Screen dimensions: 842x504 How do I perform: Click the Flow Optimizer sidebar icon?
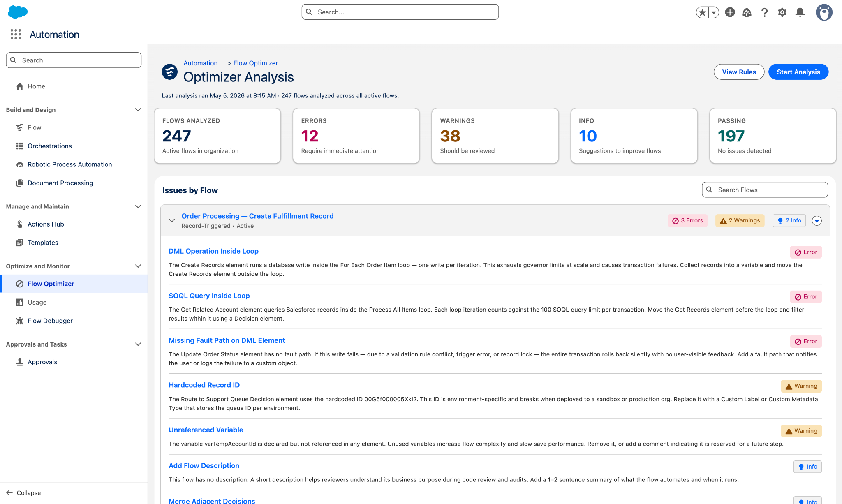point(20,284)
